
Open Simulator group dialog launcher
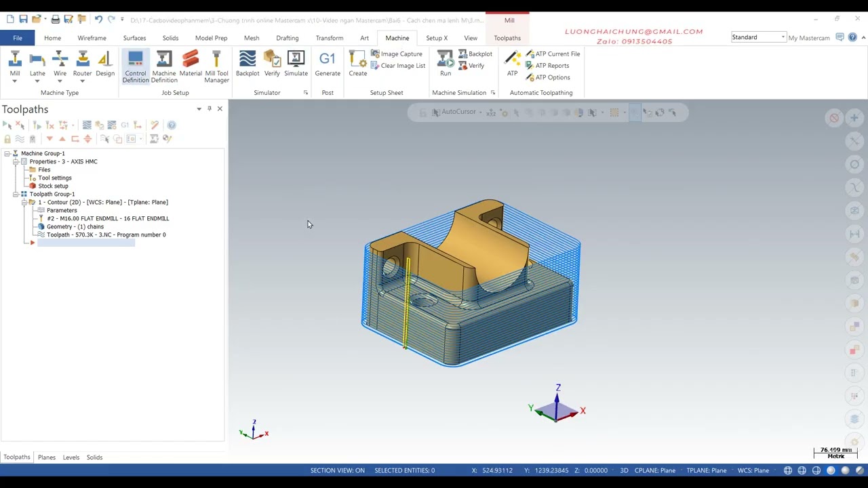coord(306,93)
